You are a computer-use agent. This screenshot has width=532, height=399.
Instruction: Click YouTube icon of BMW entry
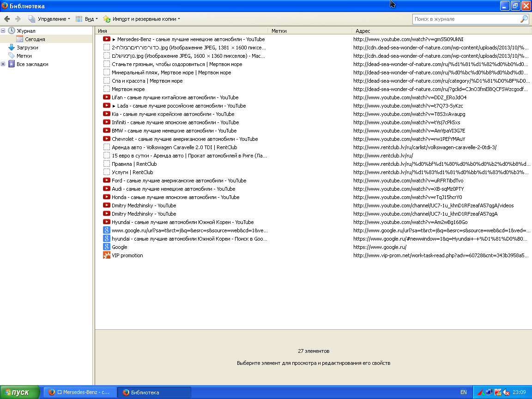107,130
